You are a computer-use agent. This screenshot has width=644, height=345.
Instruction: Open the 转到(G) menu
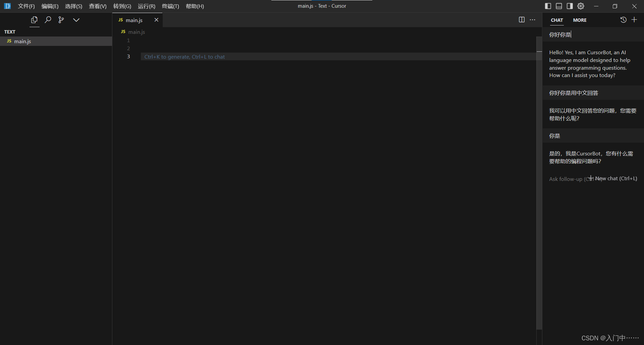(122, 6)
